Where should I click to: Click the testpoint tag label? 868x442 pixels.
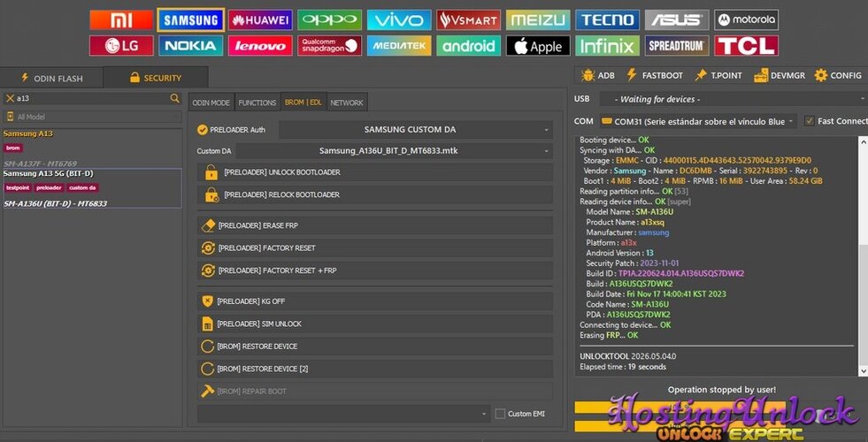(x=18, y=188)
